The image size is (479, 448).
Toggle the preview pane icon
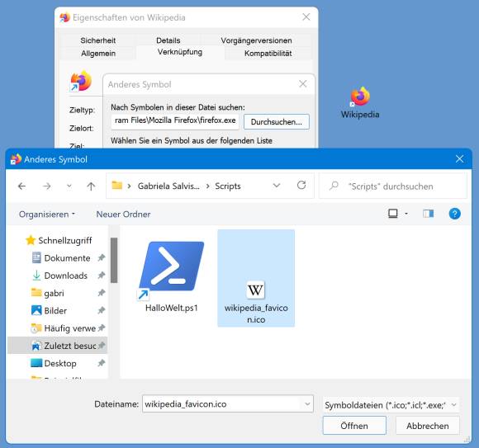(428, 214)
